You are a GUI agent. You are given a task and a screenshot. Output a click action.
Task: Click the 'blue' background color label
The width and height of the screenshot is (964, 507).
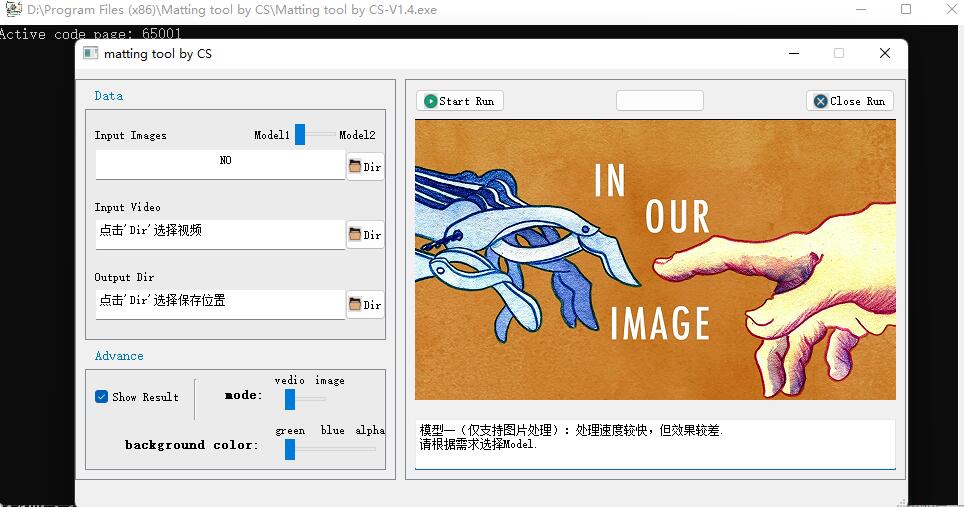pyautogui.click(x=333, y=430)
